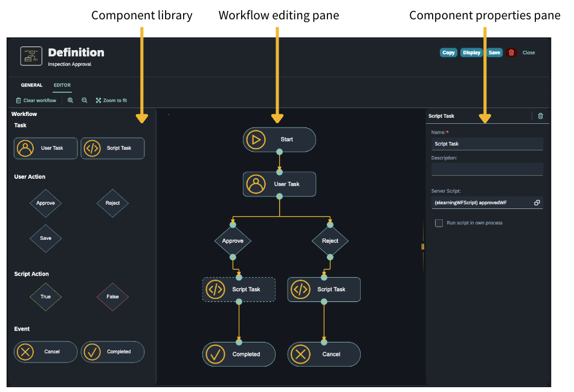Select User Task component in library
The height and width of the screenshot is (392, 574).
tap(46, 148)
